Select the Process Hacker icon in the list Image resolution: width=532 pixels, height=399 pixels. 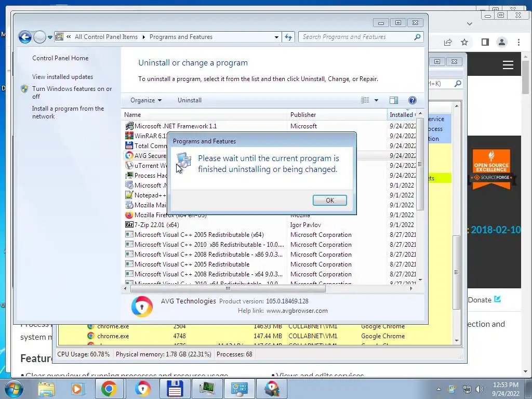pyautogui.click(x=129, y=175)
